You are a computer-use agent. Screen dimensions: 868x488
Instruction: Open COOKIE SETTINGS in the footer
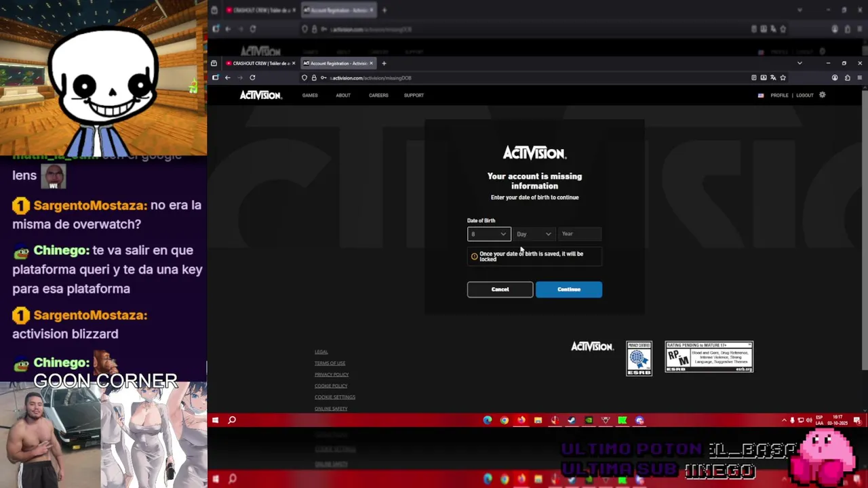[x=335, y=397]
